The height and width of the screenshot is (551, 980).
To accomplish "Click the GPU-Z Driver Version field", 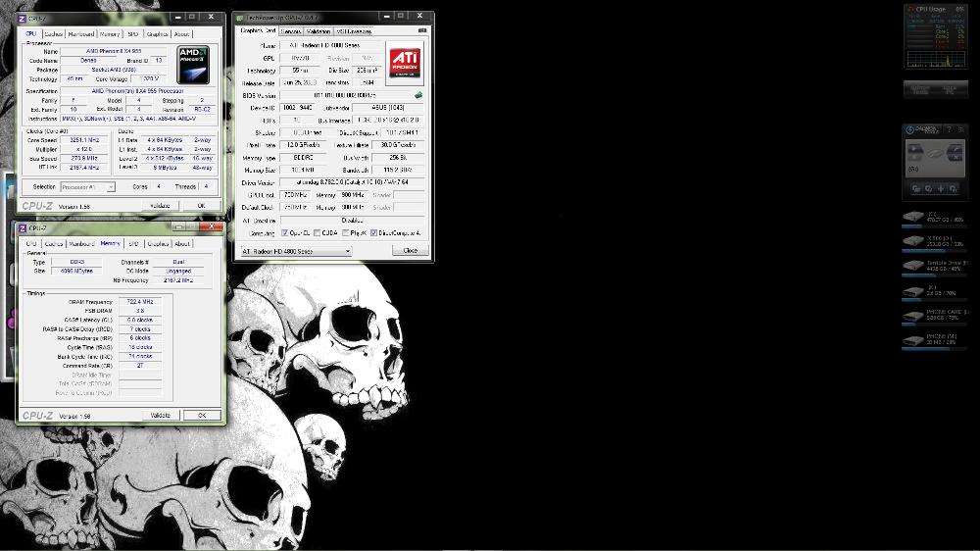I will (352, 182).
